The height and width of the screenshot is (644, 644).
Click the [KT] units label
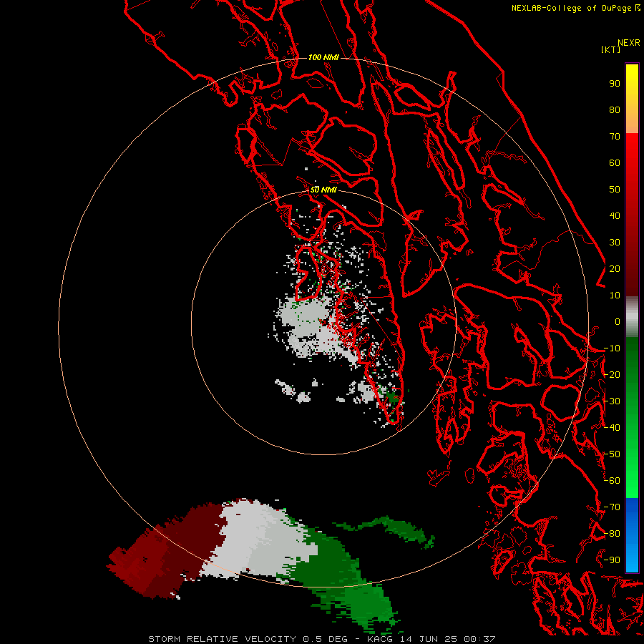click(x=611, y=49)
